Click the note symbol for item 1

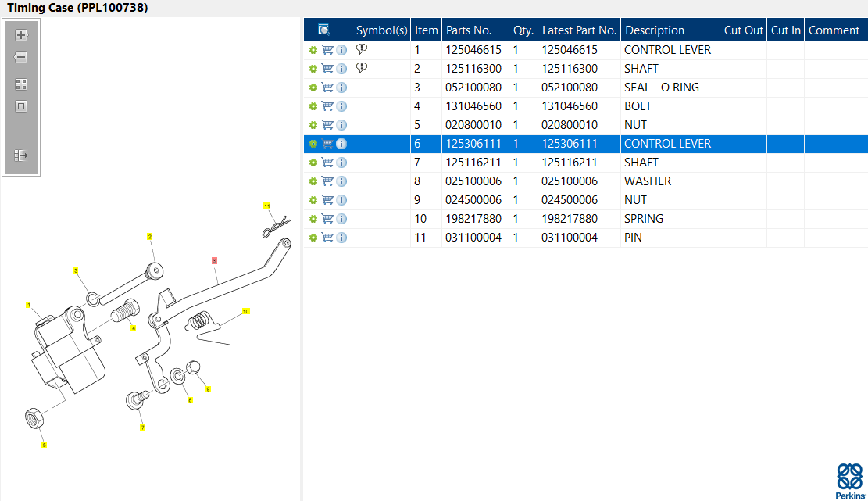tap(362, 49)
